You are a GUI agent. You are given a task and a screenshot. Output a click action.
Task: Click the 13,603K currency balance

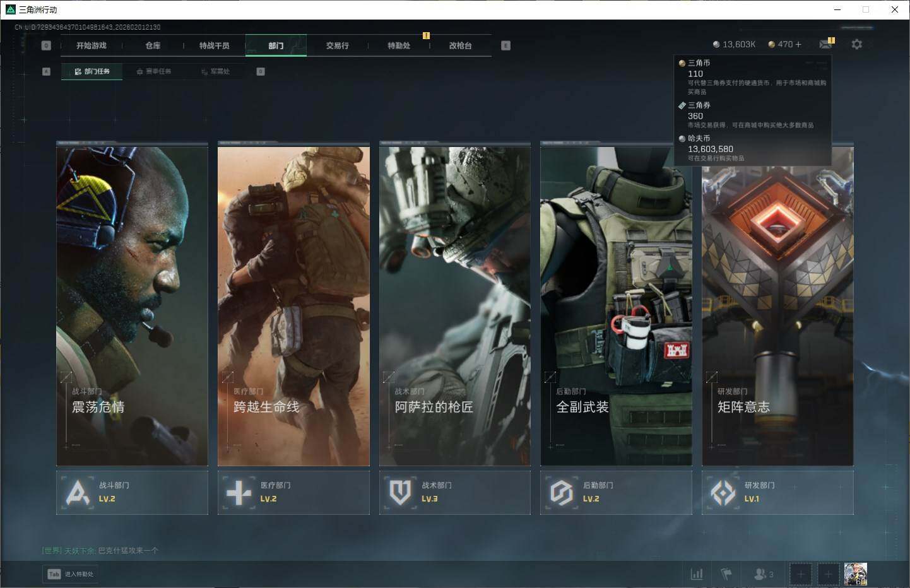[734, 44]
